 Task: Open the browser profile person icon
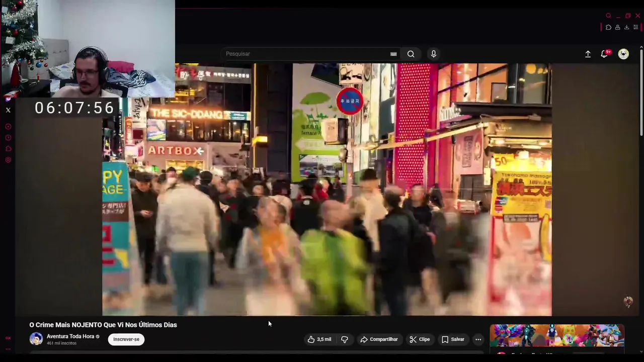[x=617, y=27]
